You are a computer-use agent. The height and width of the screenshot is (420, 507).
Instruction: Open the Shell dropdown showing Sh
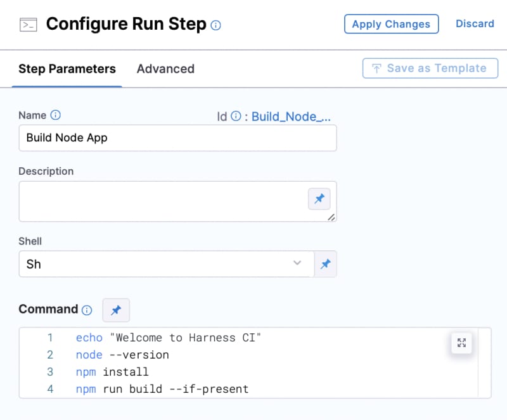(167, 264)
